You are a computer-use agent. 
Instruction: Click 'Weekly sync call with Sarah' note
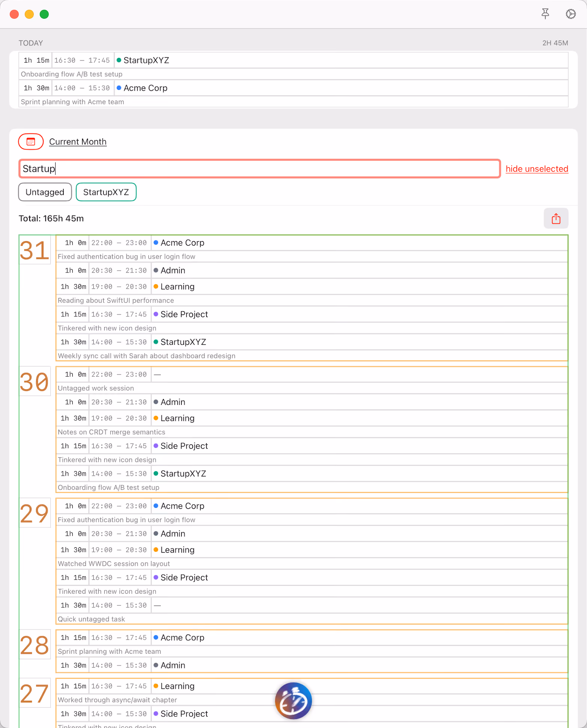(x=147, y=356)
